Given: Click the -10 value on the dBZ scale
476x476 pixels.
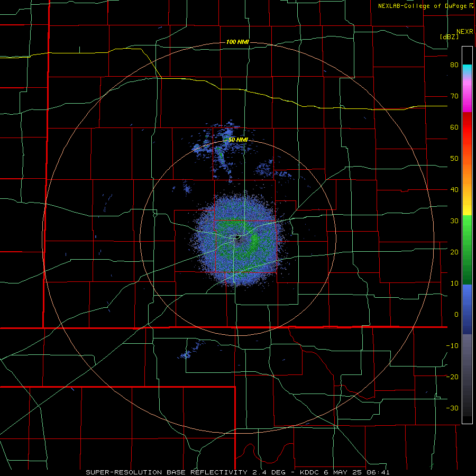Looking at the screenshot, I should tap(452, 345).
